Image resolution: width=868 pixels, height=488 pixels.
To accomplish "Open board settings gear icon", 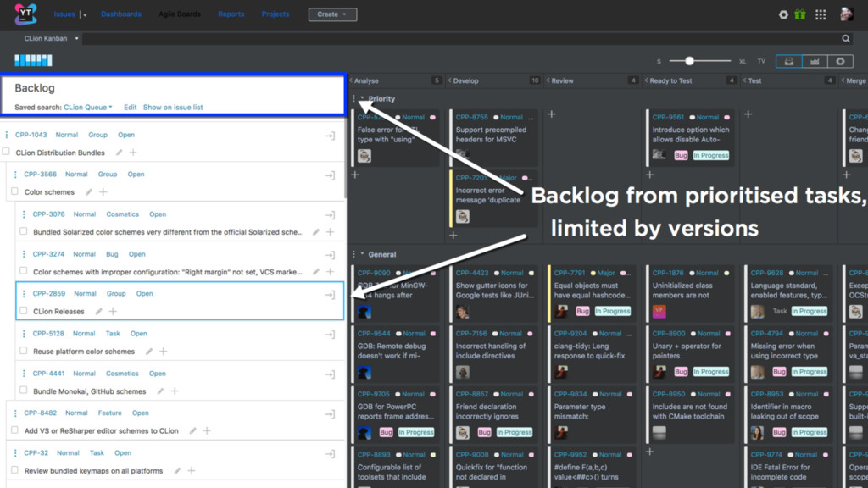I will coord(840,61).
